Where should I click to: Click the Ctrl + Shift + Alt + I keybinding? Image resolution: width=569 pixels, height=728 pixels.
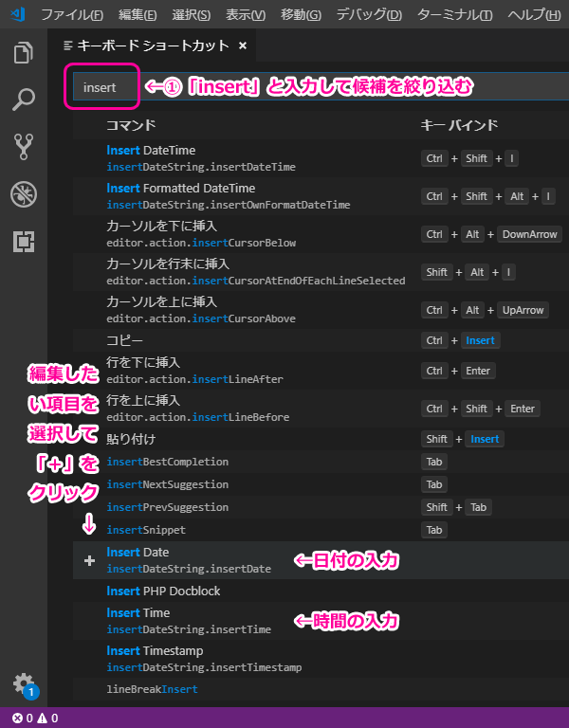coord(488,196)
